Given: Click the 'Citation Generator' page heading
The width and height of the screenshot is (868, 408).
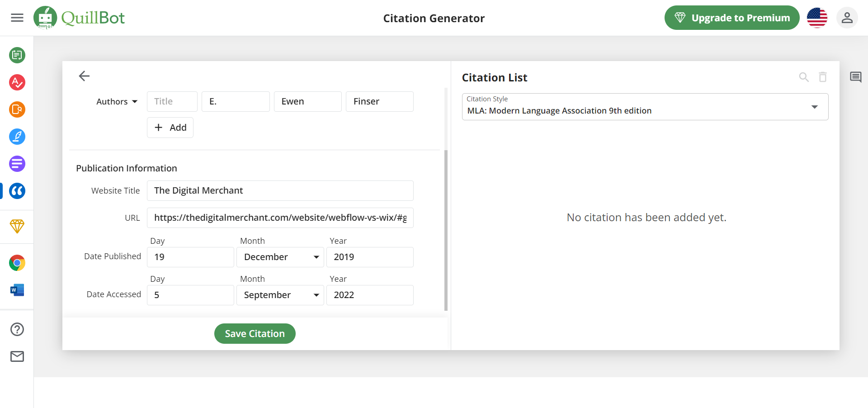Looking at the screenshot, I should click(x=434, y=18).
